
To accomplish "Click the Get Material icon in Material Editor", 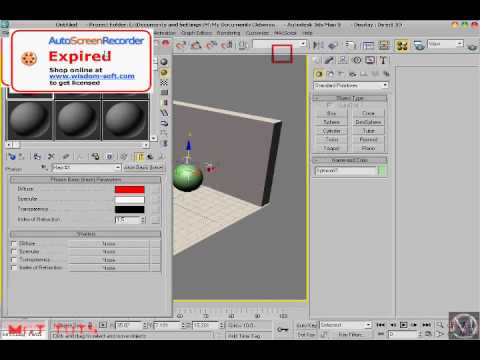I will pos(12,156).
